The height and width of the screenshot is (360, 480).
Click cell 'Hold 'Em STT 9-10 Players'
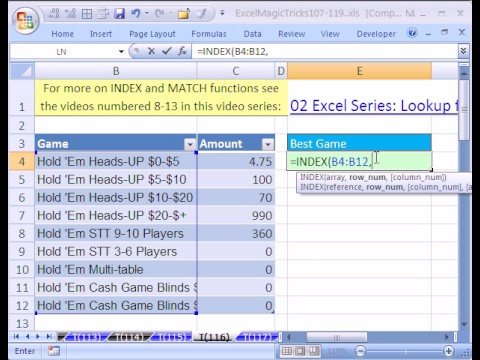pyautogui.click(x=116, y=233)
